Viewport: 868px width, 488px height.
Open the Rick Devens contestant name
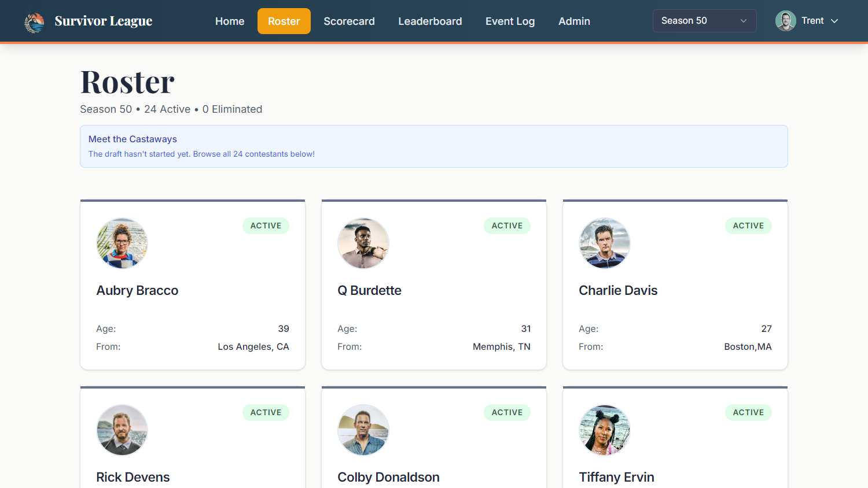coord(133,477)
